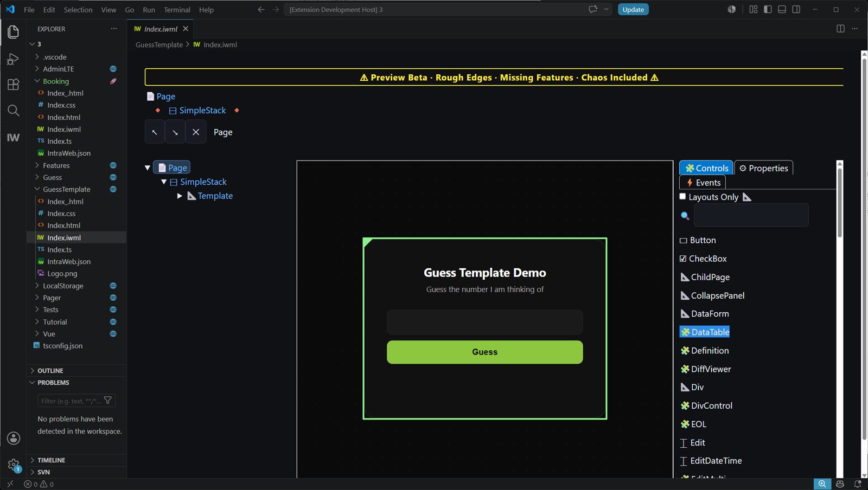Click the move up-left arrow button
This screenshot has height=490, width=868.
155,132
